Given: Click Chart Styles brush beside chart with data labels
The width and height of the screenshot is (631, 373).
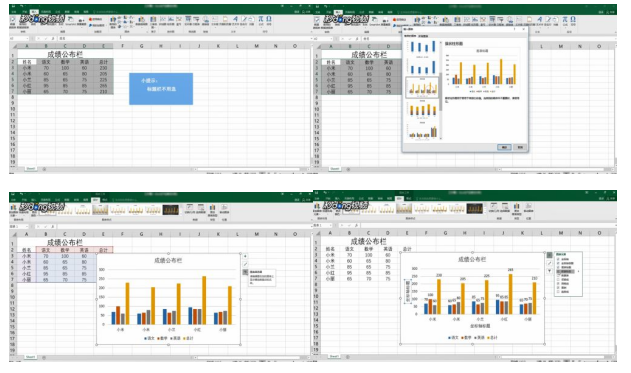Looking at the screenshot, I should click(549, 263).
